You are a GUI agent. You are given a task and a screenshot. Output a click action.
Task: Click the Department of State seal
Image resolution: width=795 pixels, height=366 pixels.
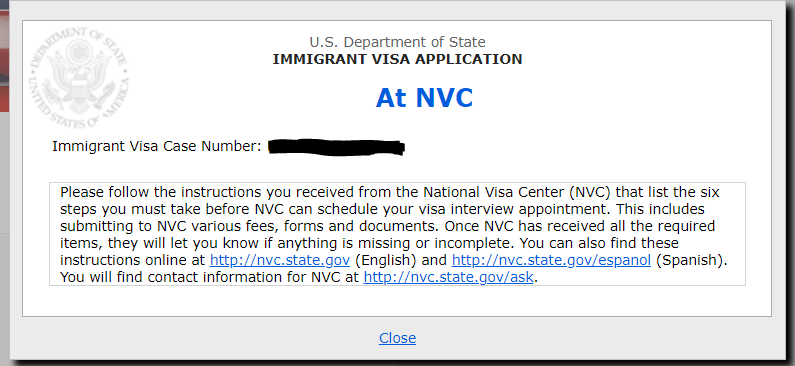pos(79,77)
